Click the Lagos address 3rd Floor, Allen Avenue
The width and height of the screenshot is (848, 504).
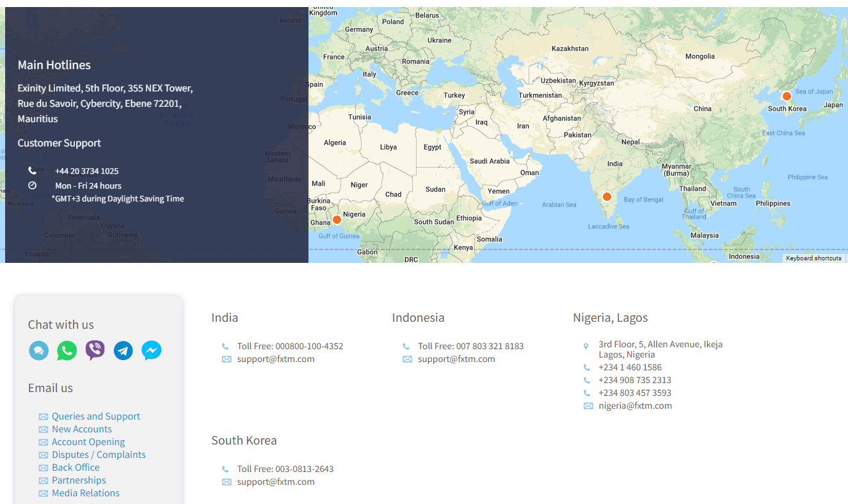point(660,349)
